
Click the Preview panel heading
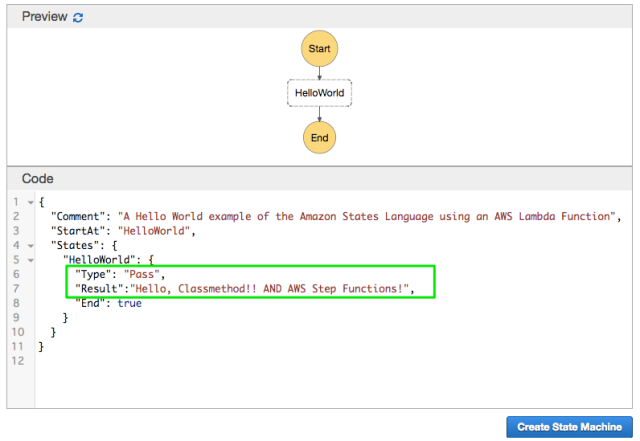[44, 17]
